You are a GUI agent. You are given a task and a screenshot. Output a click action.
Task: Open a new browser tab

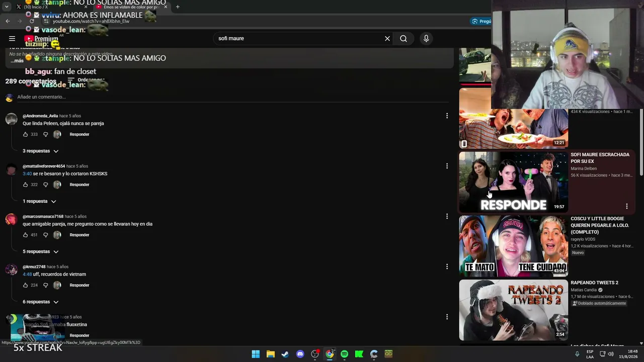click(178, 7)
